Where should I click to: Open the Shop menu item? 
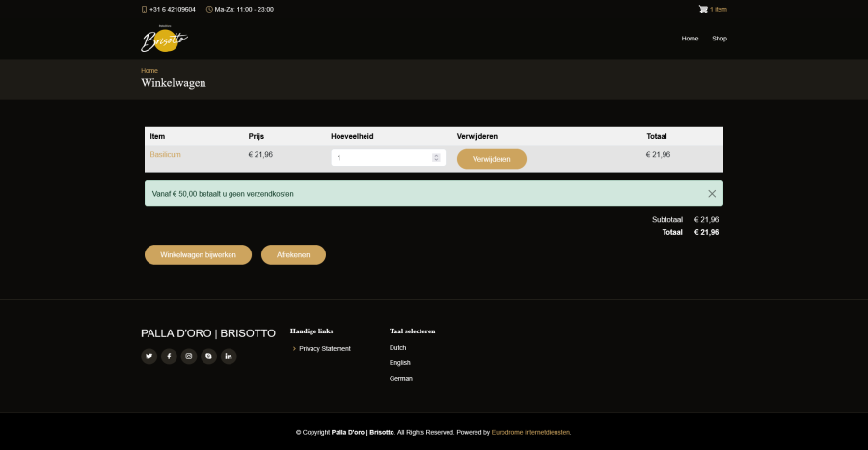click(719, 39)
